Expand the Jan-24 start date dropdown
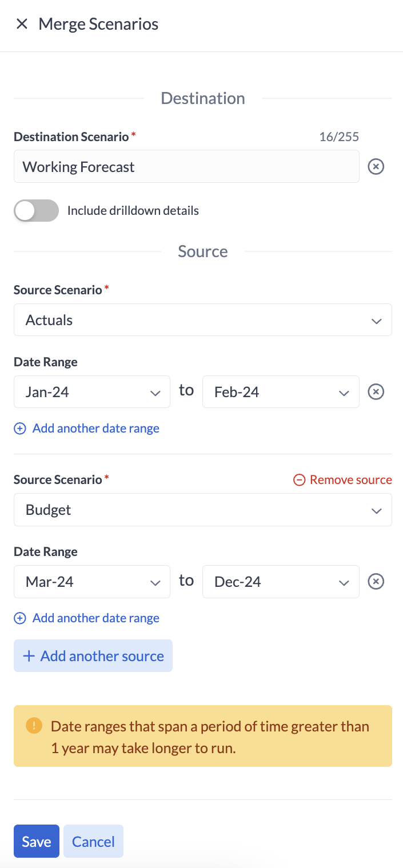The image size is (403, 868). 92,392
